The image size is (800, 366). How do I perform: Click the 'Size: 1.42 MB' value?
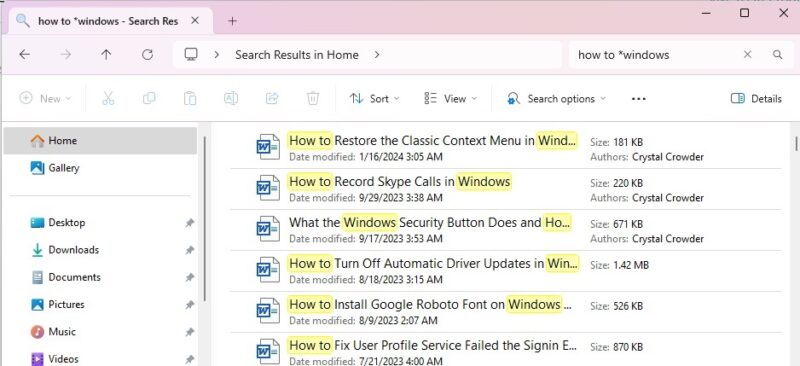619,265
